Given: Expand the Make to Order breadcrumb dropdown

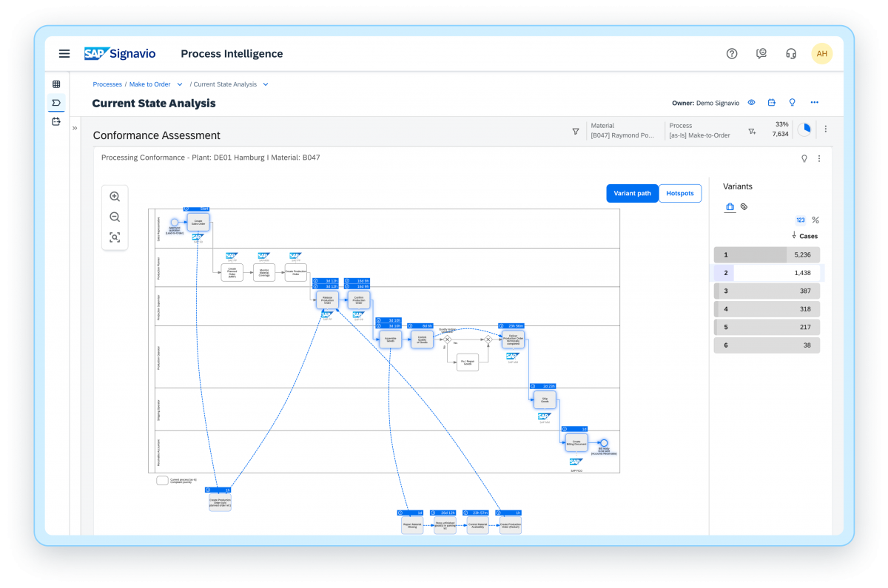Looking at the screenshot, I should click(181, 84).
